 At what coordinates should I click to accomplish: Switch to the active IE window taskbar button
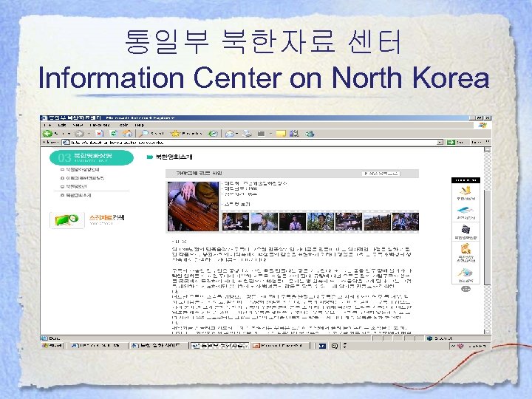click(219, 346)
